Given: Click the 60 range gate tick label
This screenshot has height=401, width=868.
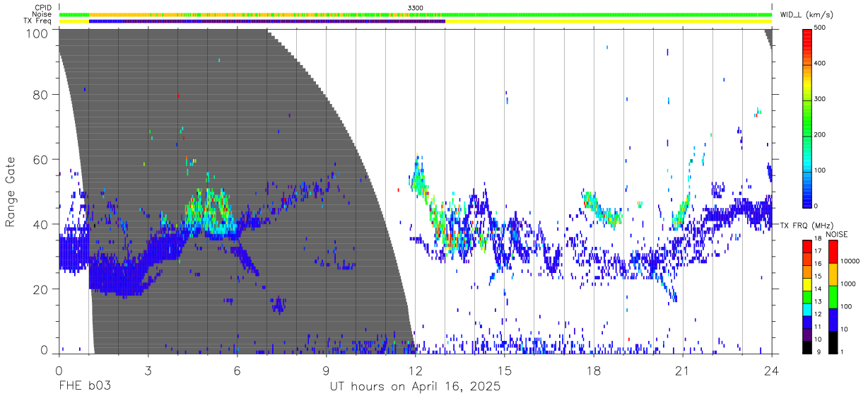Looking at the screenshot, I should (41, 159).
